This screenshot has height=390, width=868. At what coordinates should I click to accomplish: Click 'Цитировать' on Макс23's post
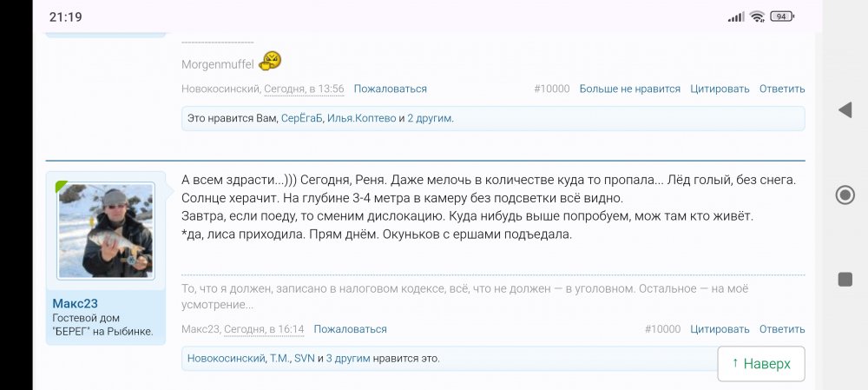coord(720,329)
